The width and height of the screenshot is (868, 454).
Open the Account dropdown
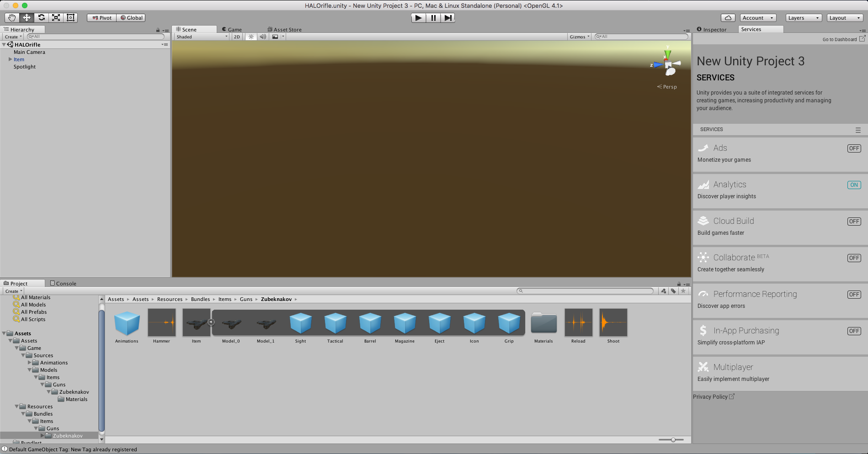(758, 18)
